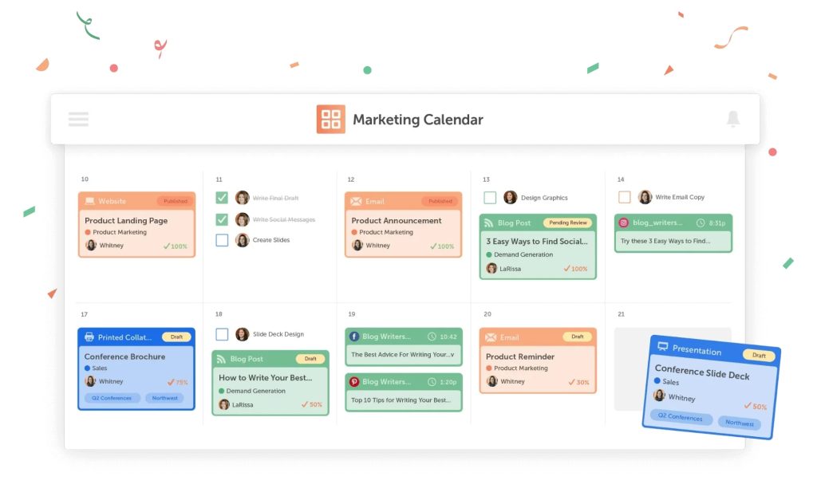Click the Northwest tag on Conference Slide Deck
817x504 pixels.
point(740,423)
